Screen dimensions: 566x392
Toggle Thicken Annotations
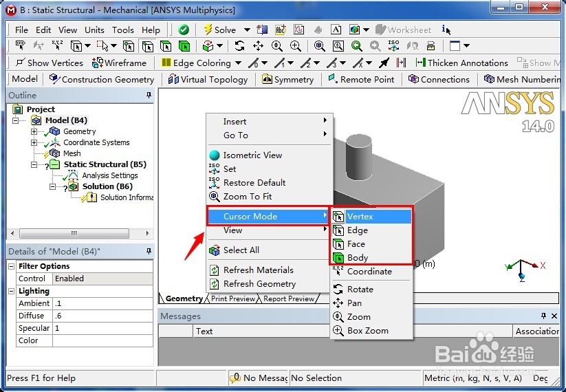pos(461,63)
